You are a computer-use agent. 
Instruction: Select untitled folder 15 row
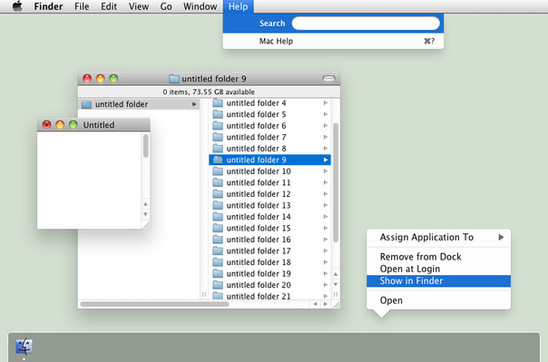[x=270, y=228]
